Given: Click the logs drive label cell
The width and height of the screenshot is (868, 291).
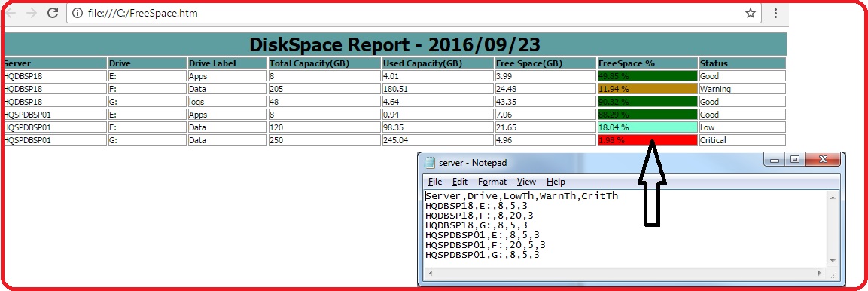Looking at the screenshot, I should (227, 102).
